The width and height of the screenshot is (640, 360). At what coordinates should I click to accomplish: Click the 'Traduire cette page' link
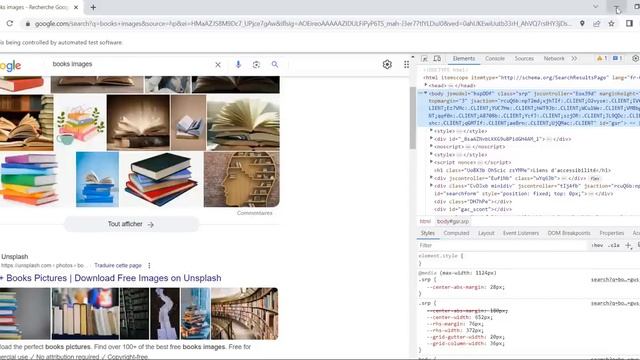[118, 265]
